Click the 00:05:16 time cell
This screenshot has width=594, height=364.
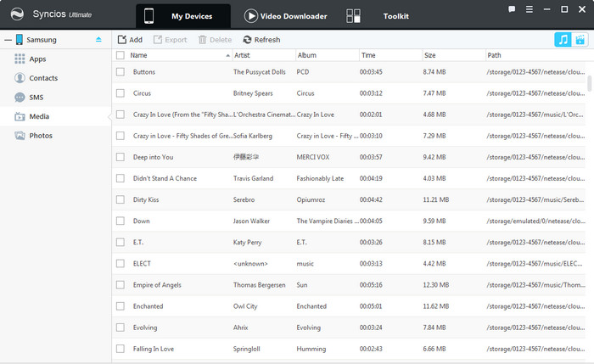click(x=371, y=285)
